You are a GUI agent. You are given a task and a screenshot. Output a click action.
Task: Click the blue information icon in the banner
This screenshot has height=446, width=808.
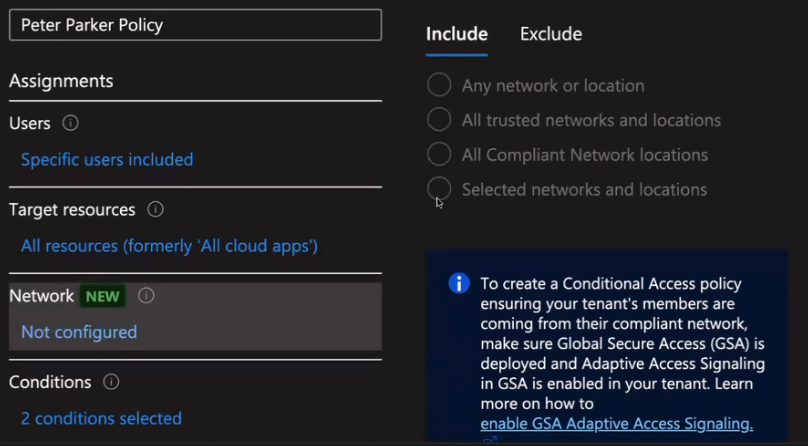pyautogui.click(x=458, y=284)
